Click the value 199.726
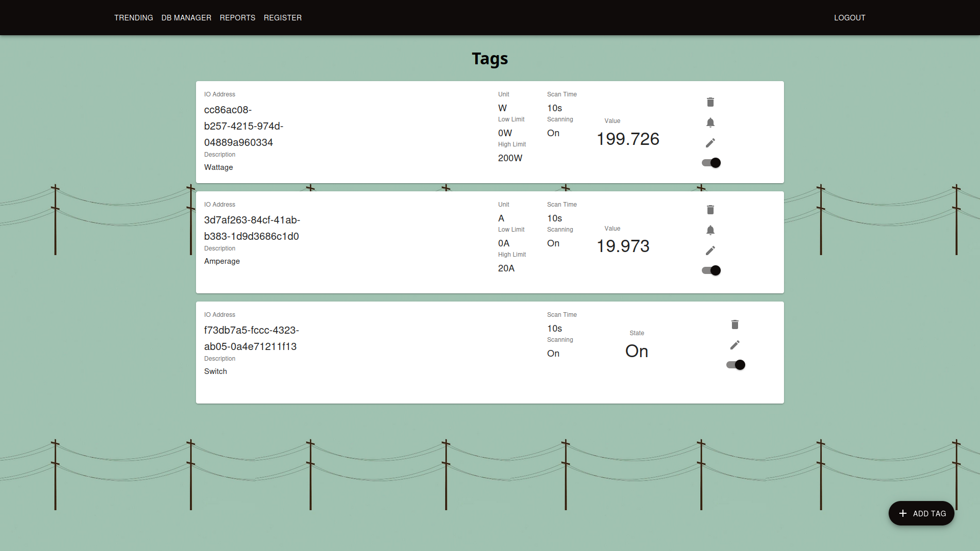This screenshot has height=551, width=980. 628,139
